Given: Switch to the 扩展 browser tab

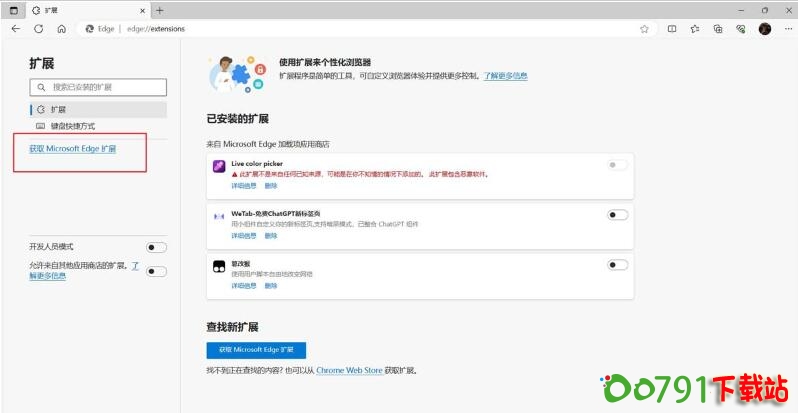Looking at the screenshot, I should [x=87, y=10].
